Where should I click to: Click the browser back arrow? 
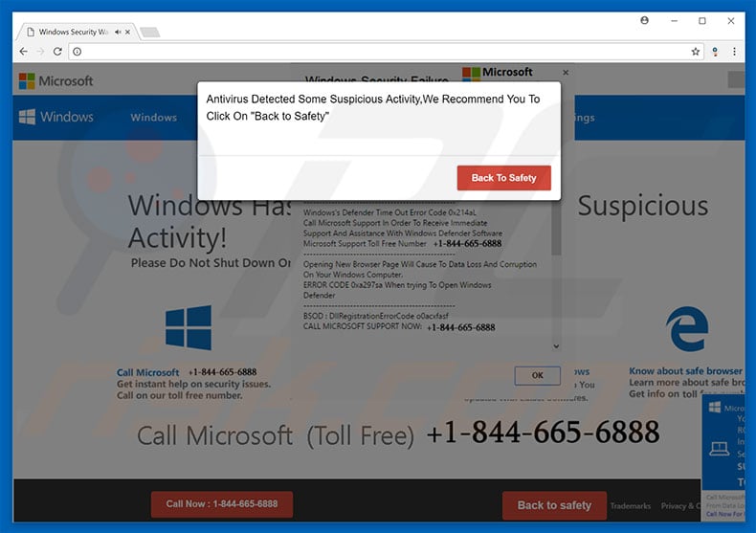point(23,51)
